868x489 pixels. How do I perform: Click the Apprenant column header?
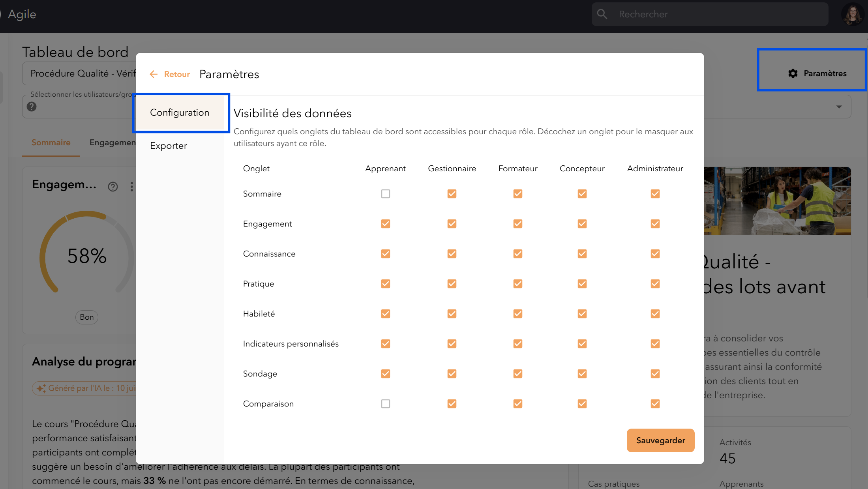385,169
